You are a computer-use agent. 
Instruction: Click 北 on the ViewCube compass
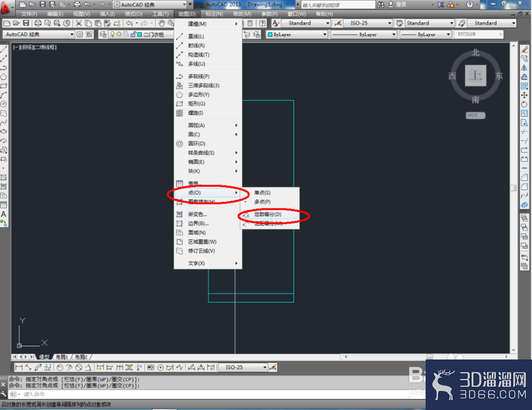point(475,53)
